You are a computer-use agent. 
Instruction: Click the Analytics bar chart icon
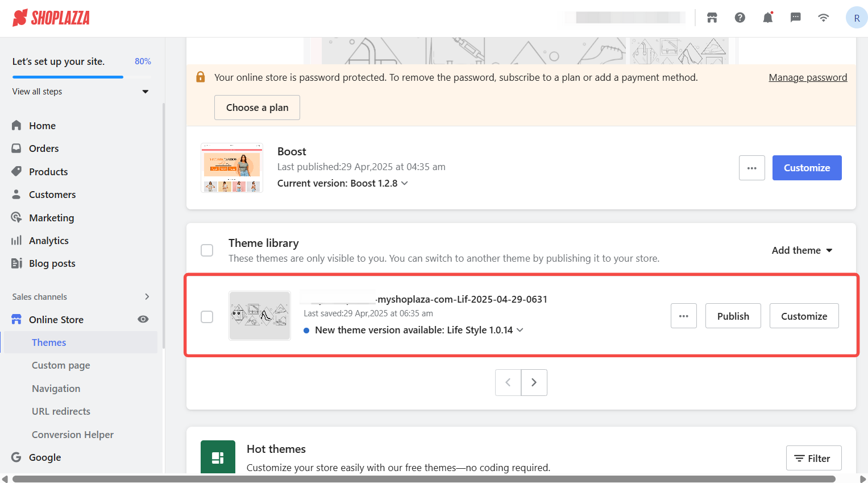pyautogui.click(x=16, y=240)
